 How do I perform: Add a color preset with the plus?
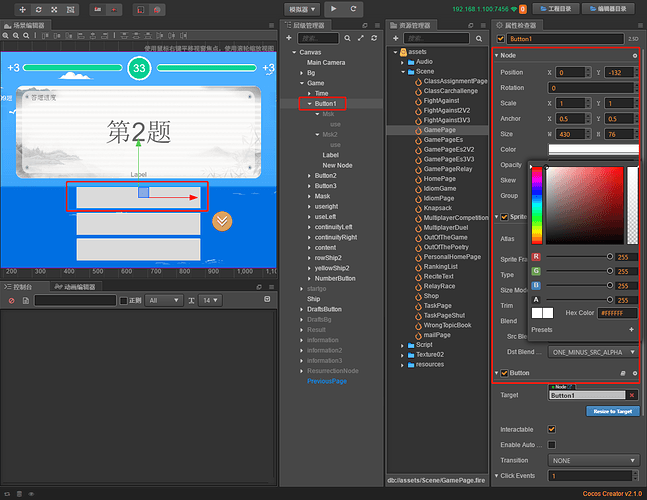coord(631,329)
